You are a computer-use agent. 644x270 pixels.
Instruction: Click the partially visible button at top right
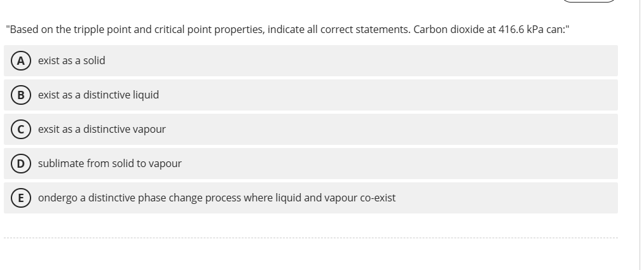coord(588,1)
